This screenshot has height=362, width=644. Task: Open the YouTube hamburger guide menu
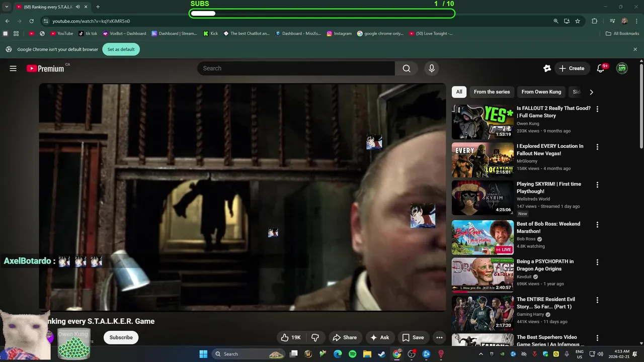coord(13,68)
